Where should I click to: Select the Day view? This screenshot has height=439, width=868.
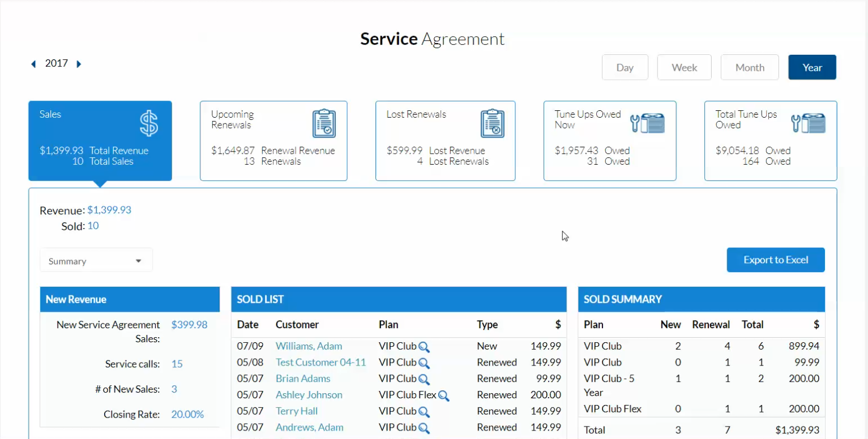click(x=625, y=67)
